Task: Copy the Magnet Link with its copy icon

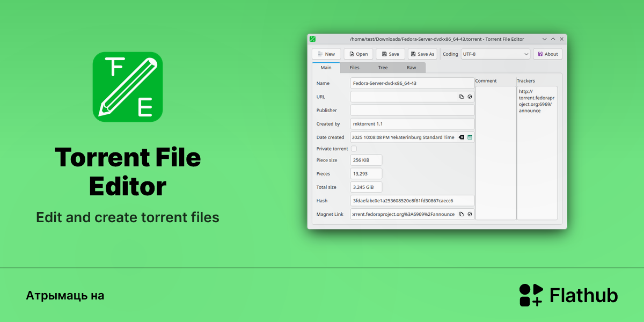Action: point(461,214)
